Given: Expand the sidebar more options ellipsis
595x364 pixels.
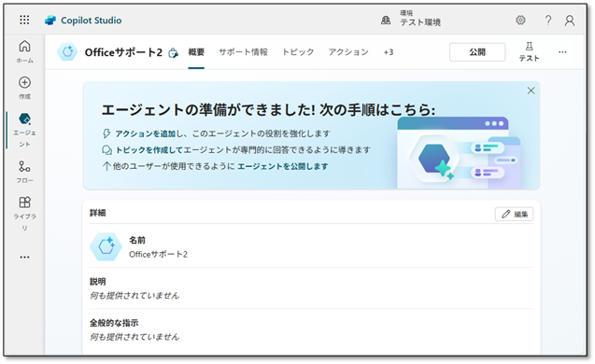Looking at the screenshot, I should click(24, 257).
